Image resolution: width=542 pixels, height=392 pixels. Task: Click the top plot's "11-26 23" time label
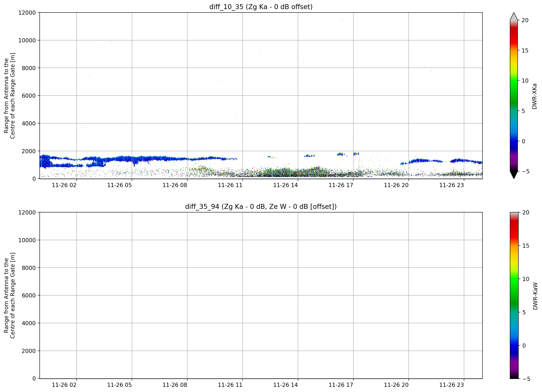pos(452,185)
